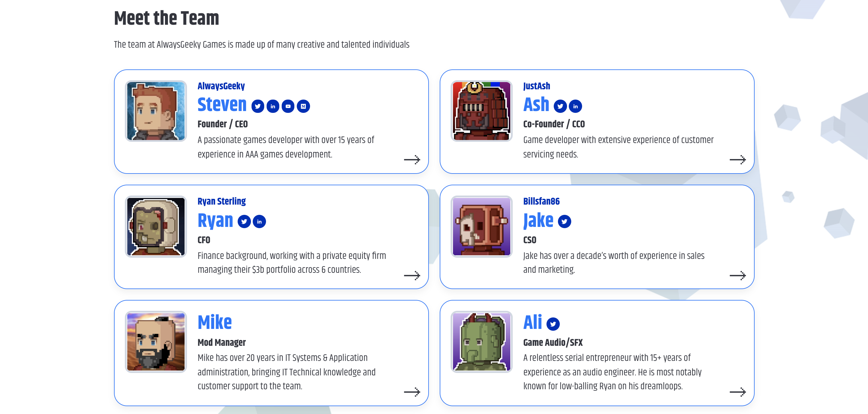This screenshot has height=414, width=868.
Task: Click the Billsfan86 username link
Action: click(x=541, y=201)
